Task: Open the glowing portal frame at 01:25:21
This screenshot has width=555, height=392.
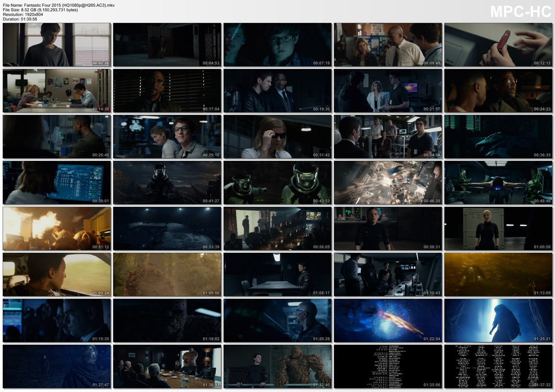Action: coord(498,320)
